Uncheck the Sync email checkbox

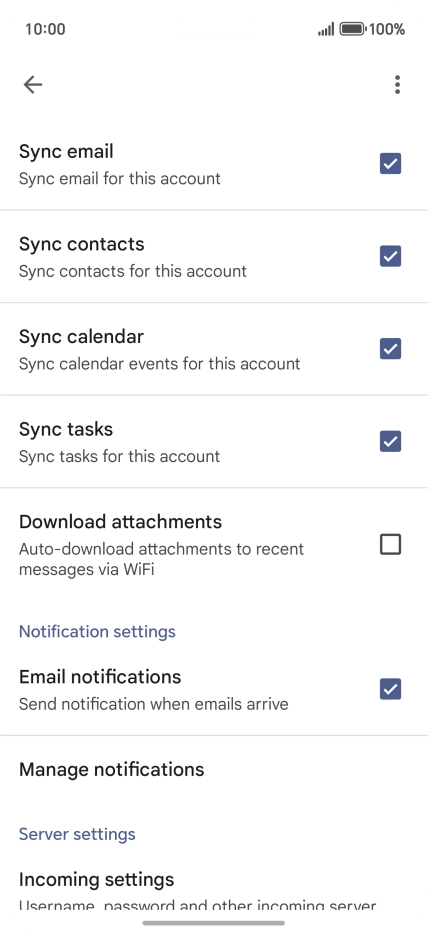(390, 164)
